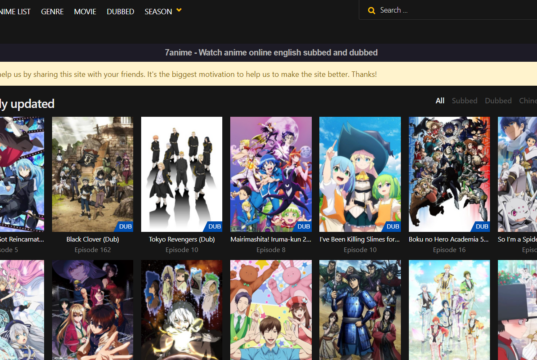The height and width of the screenshot is (360, 537).
Task: Click the search magnifier icon
Action: click(x=371, y=11)
